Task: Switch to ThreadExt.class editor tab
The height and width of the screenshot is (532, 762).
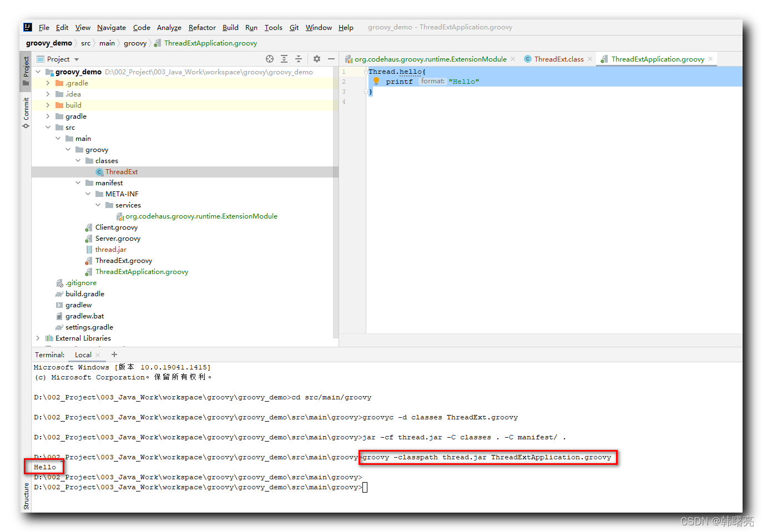Action: point(559,59)
